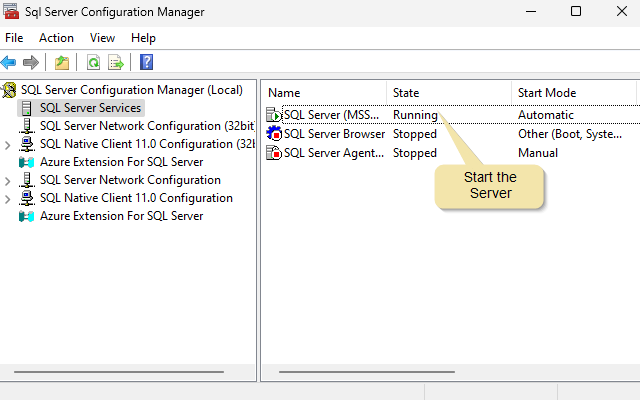Image resolution: width=640 pixels, height=400 pixels.
Task: Click the Manual start mode cell
Action: 538,153
